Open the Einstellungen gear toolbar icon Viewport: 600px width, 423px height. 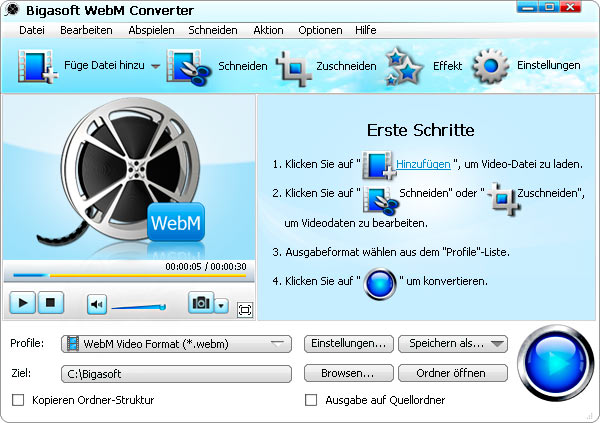pyautogui.click(x=491, y=66)
